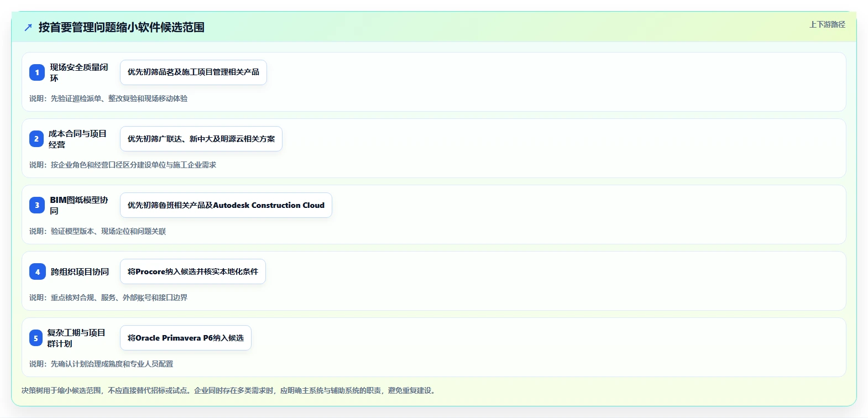The image size is (868, 418).
Task: Click the 上下游路径 label in header
Action: [x=827, y=24]
